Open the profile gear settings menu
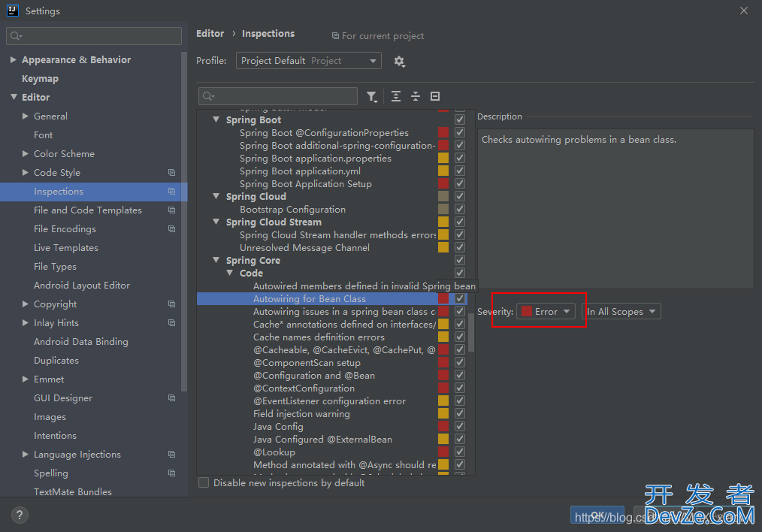This screenshot has width=762, height=532. click(x=399, y=61)
